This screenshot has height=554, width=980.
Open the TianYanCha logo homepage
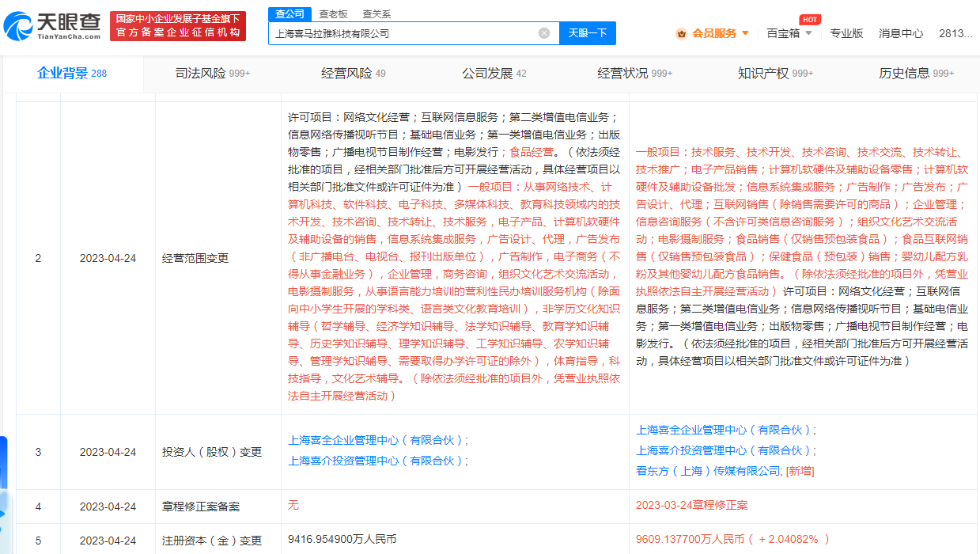tap(51, 26)
